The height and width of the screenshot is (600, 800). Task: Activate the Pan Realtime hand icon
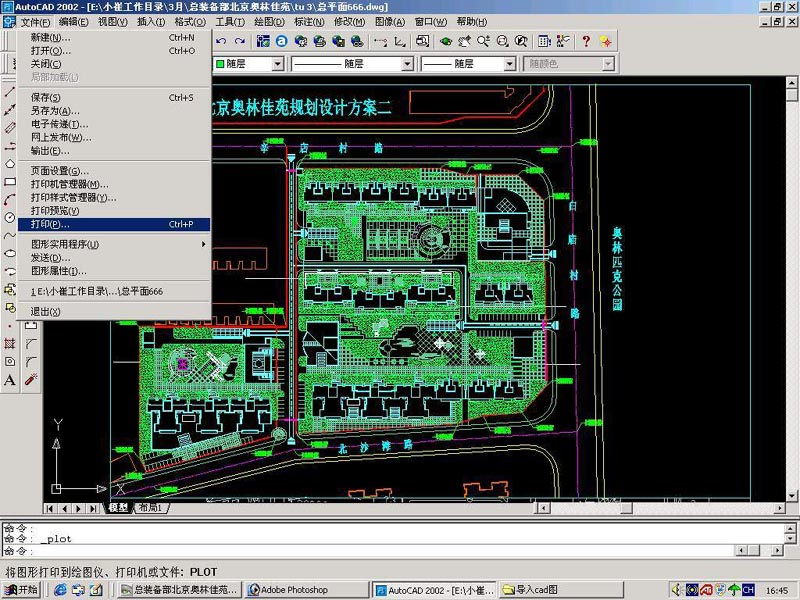464,41
